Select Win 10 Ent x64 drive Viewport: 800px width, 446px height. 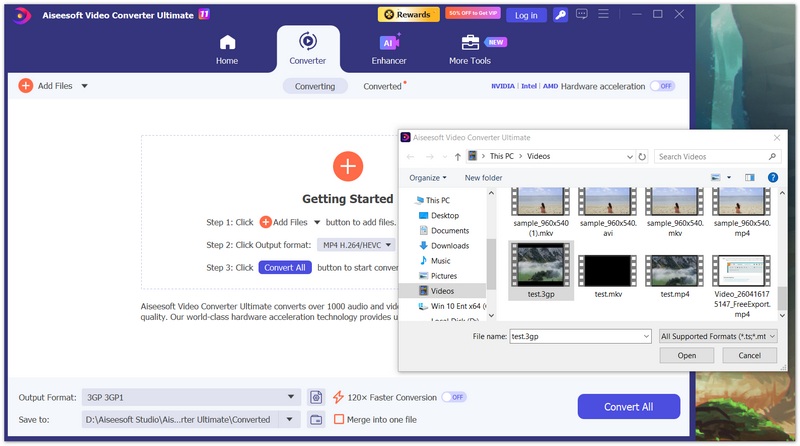(452, 306)
